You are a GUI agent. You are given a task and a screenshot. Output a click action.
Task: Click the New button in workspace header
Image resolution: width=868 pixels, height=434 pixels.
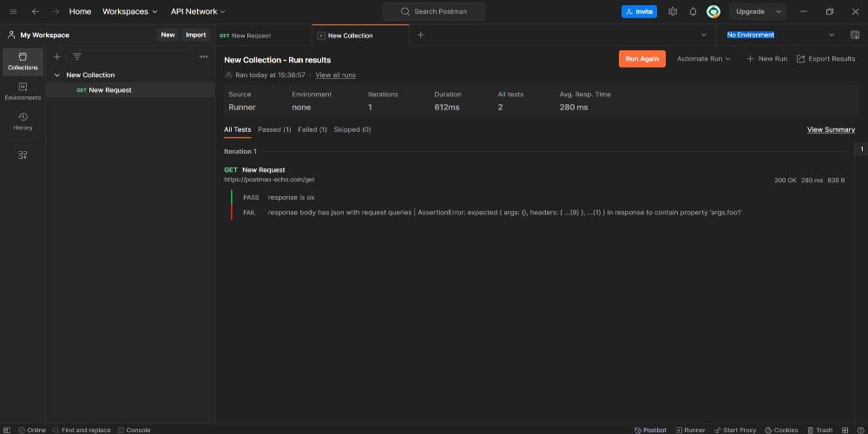[x=168, y=35]
